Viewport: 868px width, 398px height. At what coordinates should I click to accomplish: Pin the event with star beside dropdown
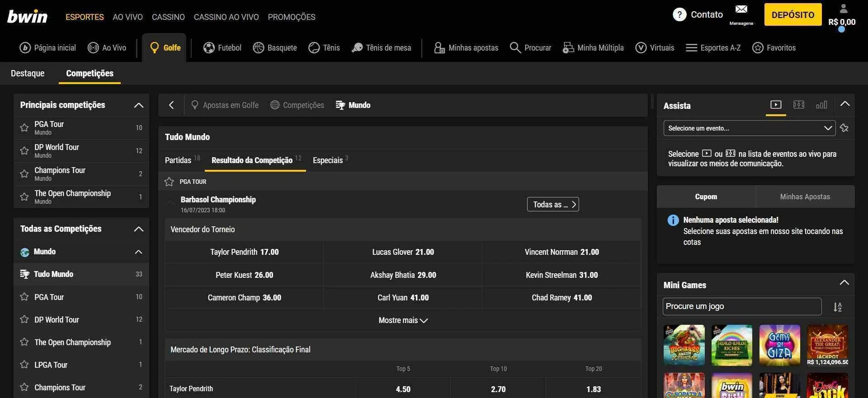[844, 128]
